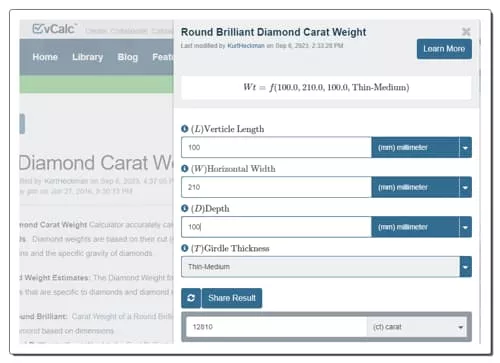Click the Share Result button
Screen dimensions: 500x363
(x=232, y=298)
